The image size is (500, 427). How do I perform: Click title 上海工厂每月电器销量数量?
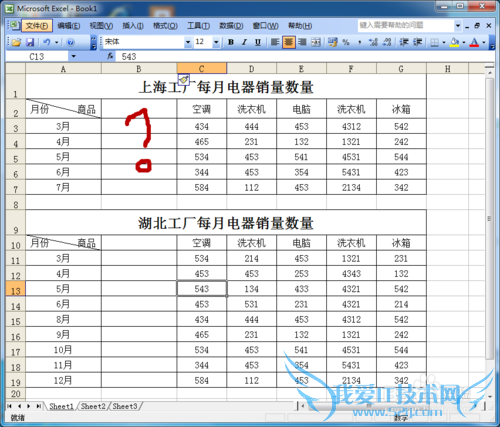[226, 87]
